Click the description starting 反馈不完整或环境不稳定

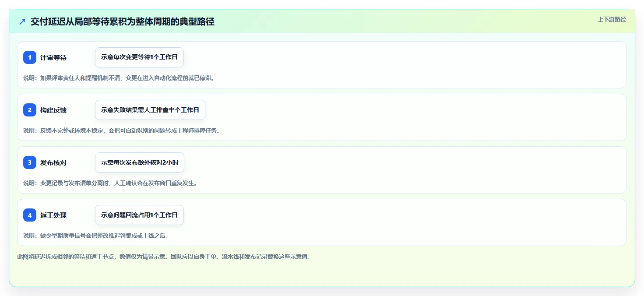(121, 130)
